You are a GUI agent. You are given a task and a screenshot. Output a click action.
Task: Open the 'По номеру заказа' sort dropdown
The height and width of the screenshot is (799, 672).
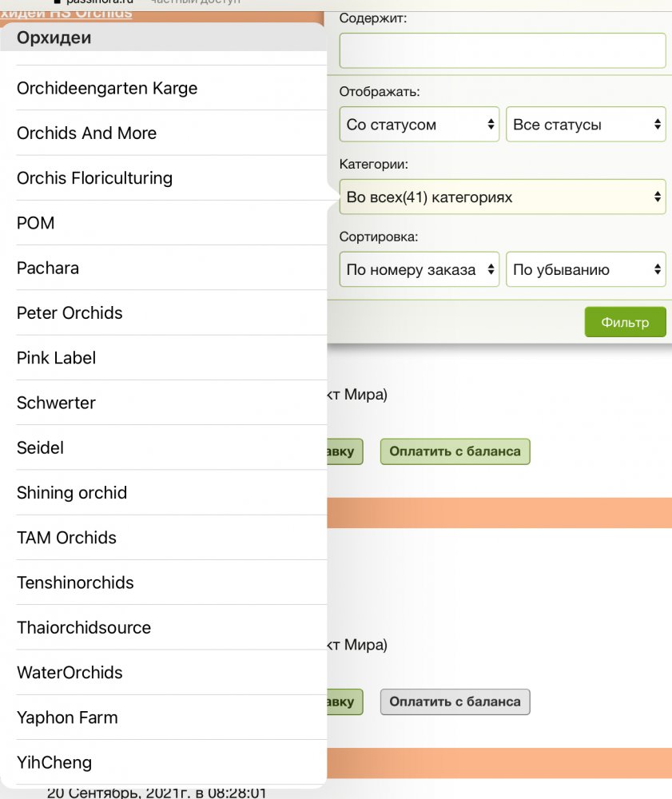pyautogui.click(x=420, y=269)
